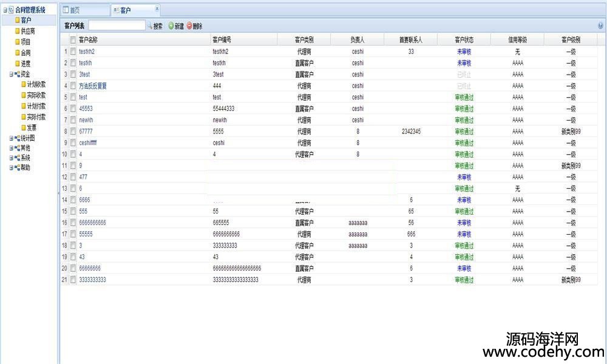Click the sidebar collapse splitter handle
This screenshot has width=607, height=364.
(x=58, y=192)
